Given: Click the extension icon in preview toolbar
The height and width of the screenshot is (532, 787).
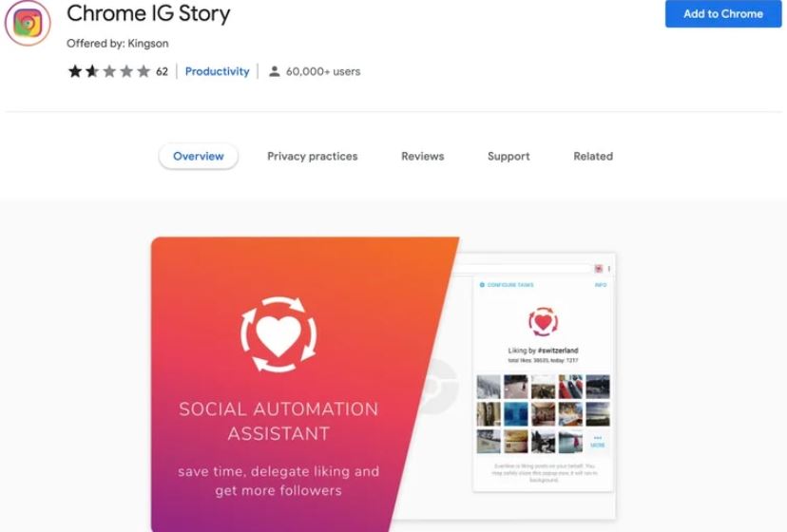Looking at the screenshot, I should 598,269.
